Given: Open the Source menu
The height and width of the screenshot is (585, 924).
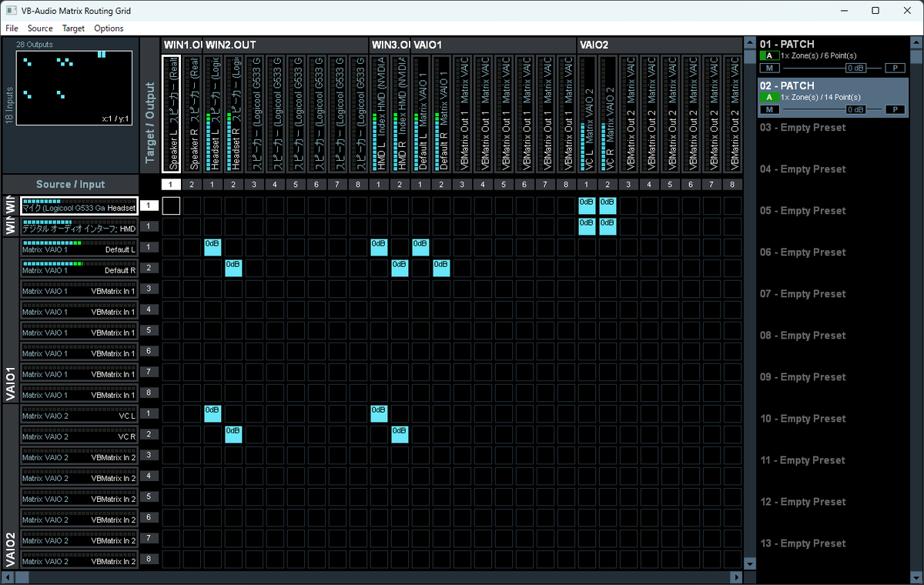Looking at the screenshot, I should pos(40,28).
